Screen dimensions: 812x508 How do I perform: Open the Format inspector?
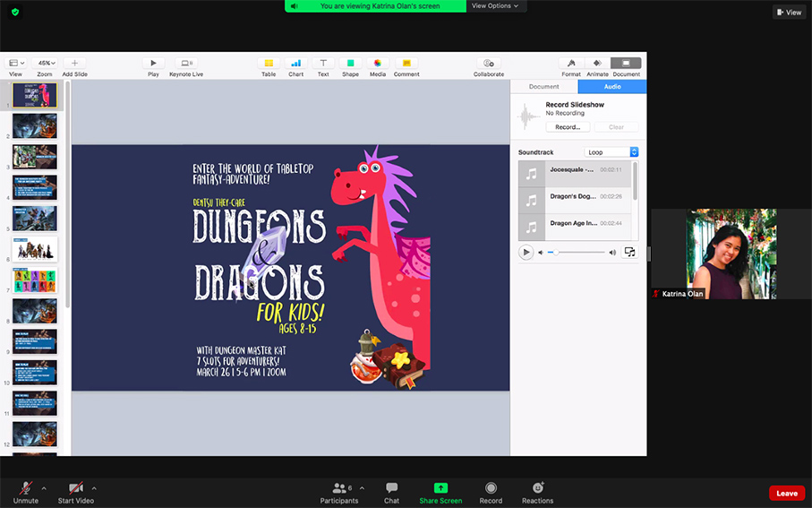pos(571,64)
